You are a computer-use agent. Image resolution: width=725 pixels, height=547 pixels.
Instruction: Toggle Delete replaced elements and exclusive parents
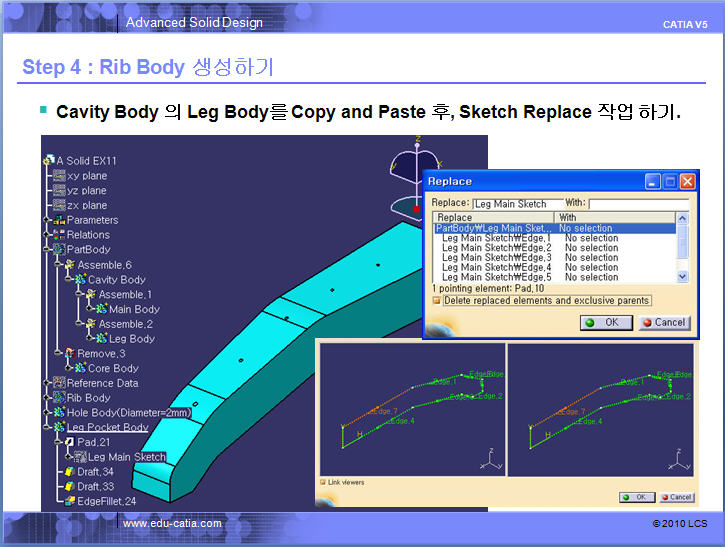pyautogui.click(x=438, y=300)
